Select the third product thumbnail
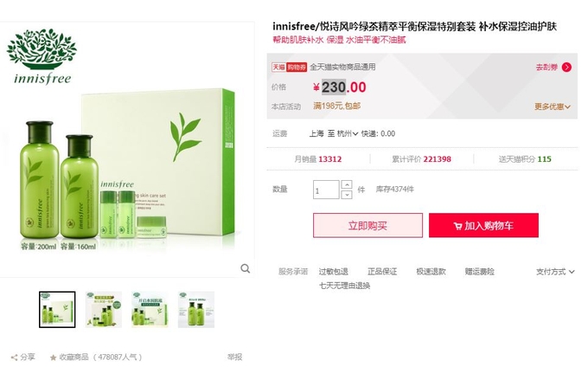The image size is (588, 367). point(150,310)
